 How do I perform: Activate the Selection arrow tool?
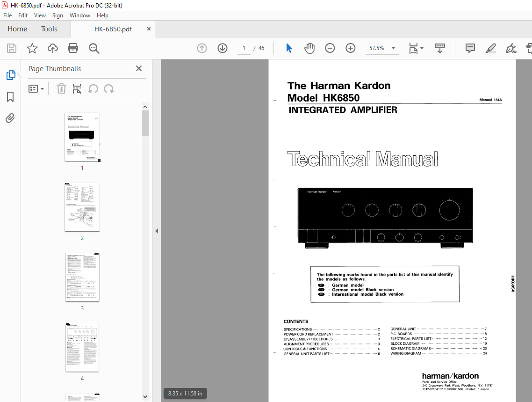point(289,48)
